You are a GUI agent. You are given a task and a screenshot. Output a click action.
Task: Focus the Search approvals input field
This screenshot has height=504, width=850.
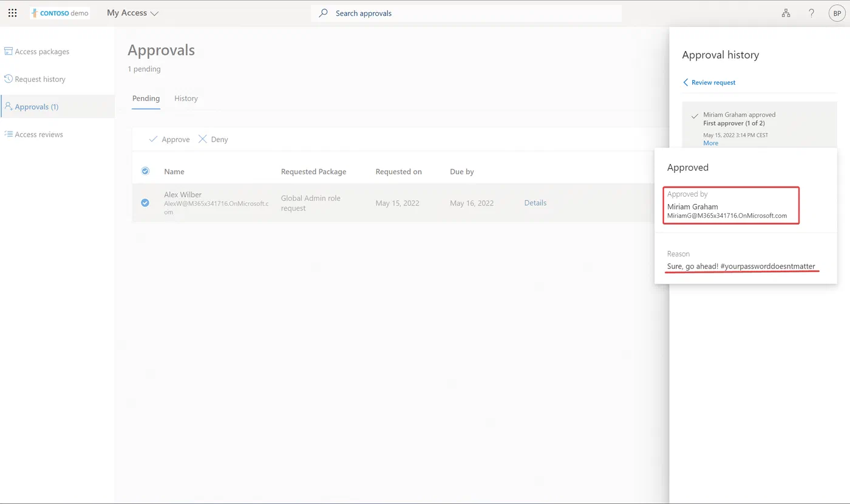click(x=466, y=13)
